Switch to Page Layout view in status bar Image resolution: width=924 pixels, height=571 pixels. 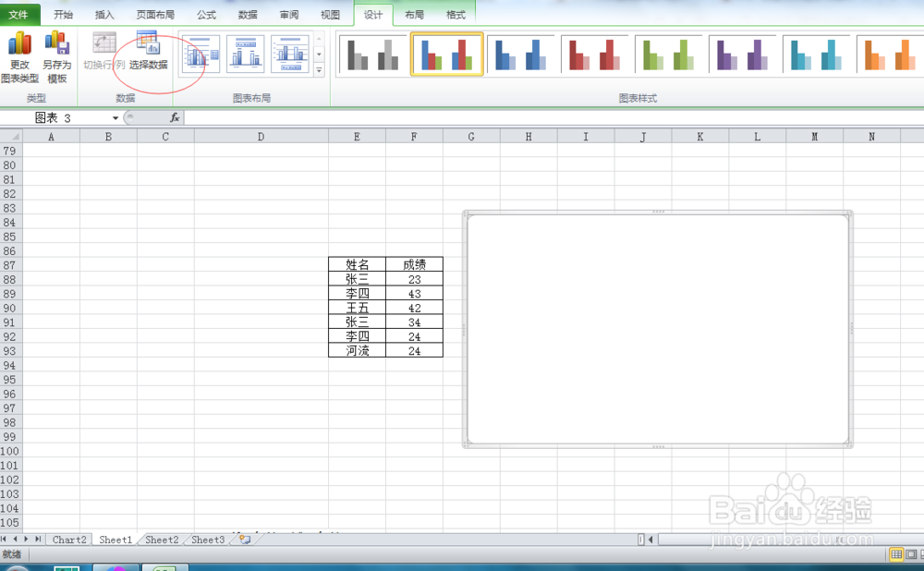tap(911, 554)
